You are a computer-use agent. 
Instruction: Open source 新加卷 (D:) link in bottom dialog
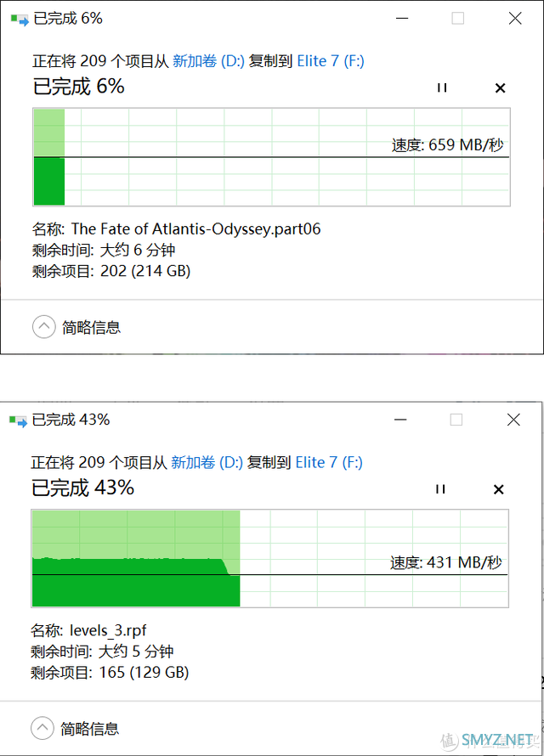[207, 462]
